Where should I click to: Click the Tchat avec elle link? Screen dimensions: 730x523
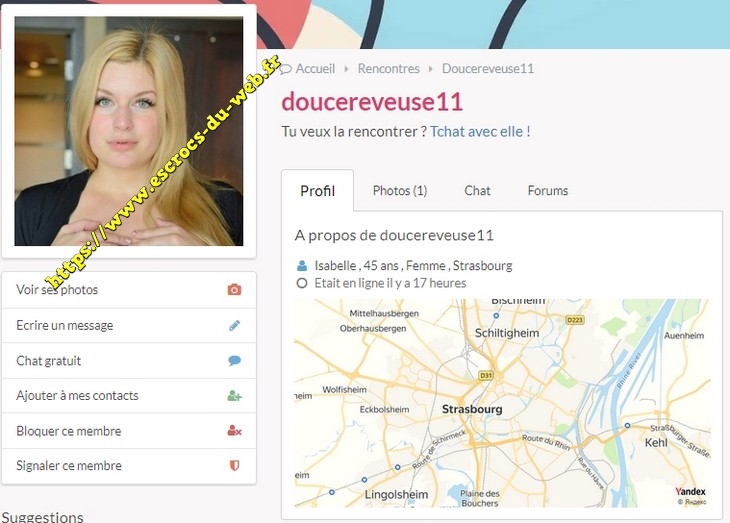(480, 131)
